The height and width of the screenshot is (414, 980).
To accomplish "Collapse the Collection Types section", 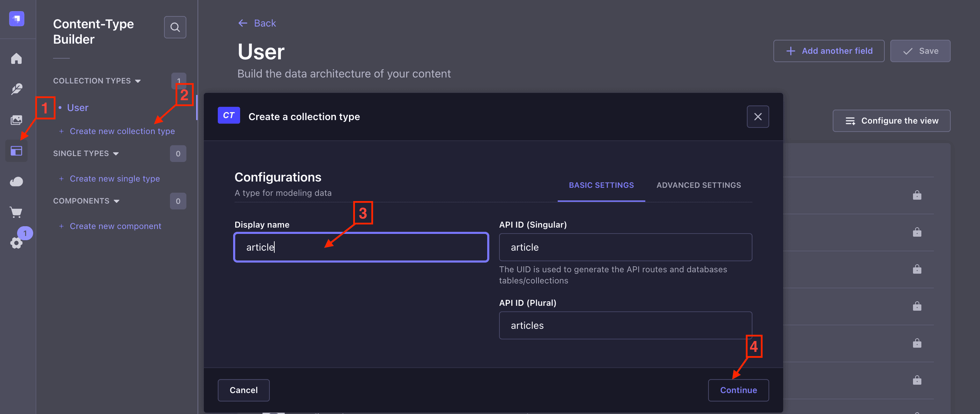I will (x=97, y=81).
